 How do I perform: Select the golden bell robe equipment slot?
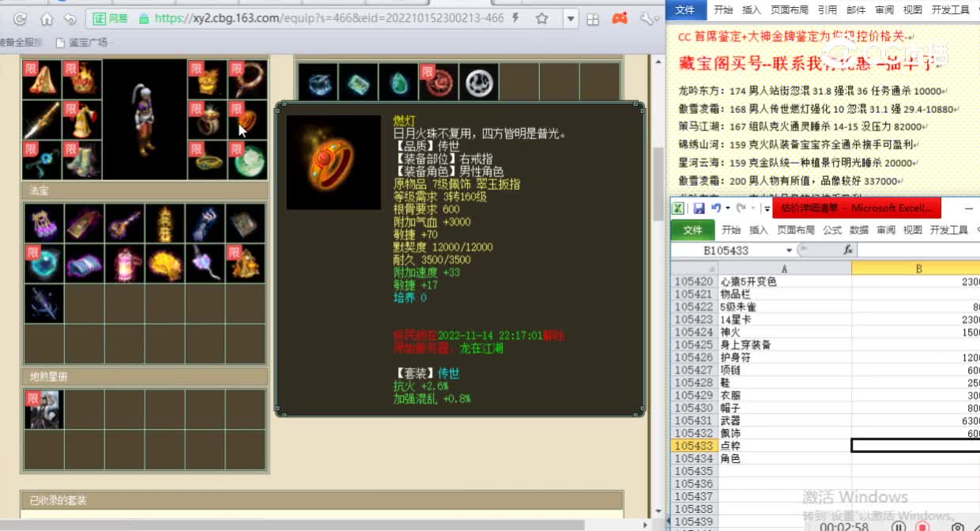(82, 120)
